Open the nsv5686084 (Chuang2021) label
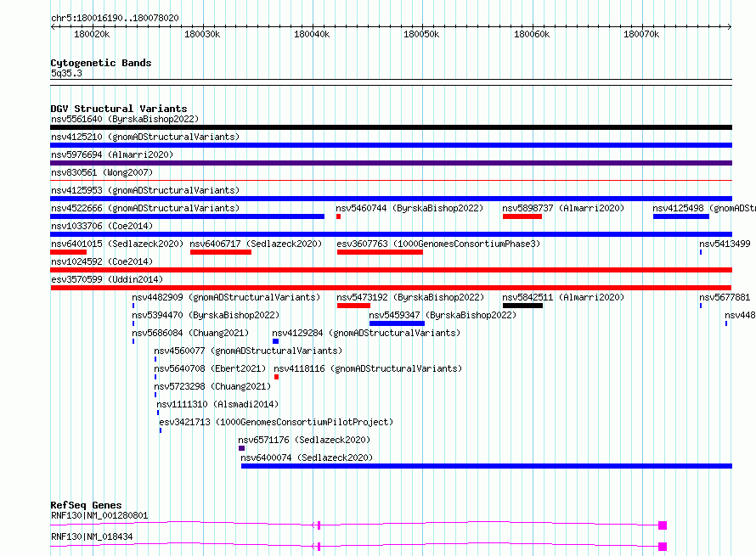This screenshot has width=756, height=556. [x=190, y=333]
